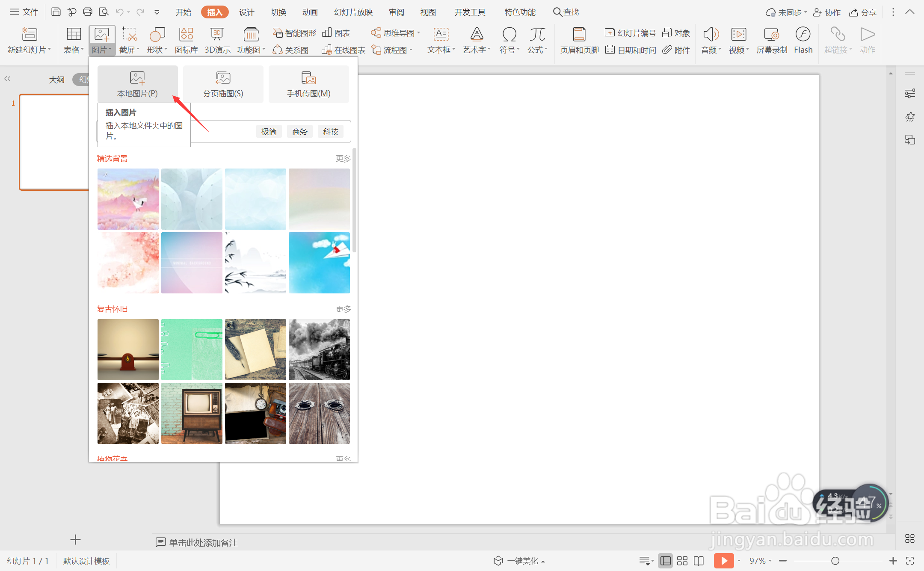Choose 本地图片(P) local picture

[x=138, y=84]
